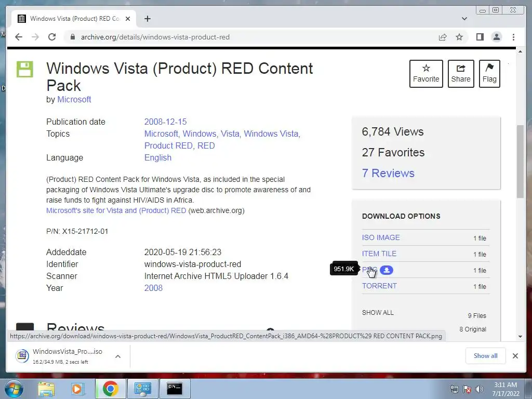The image size is (532, 399).
Task: Open the Share item button
Action: (x=461, y=74)
